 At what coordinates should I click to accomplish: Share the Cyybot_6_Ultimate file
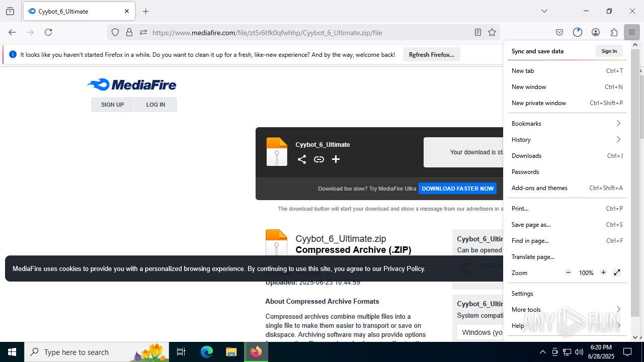pyautogui.click(x=302, y=159)
